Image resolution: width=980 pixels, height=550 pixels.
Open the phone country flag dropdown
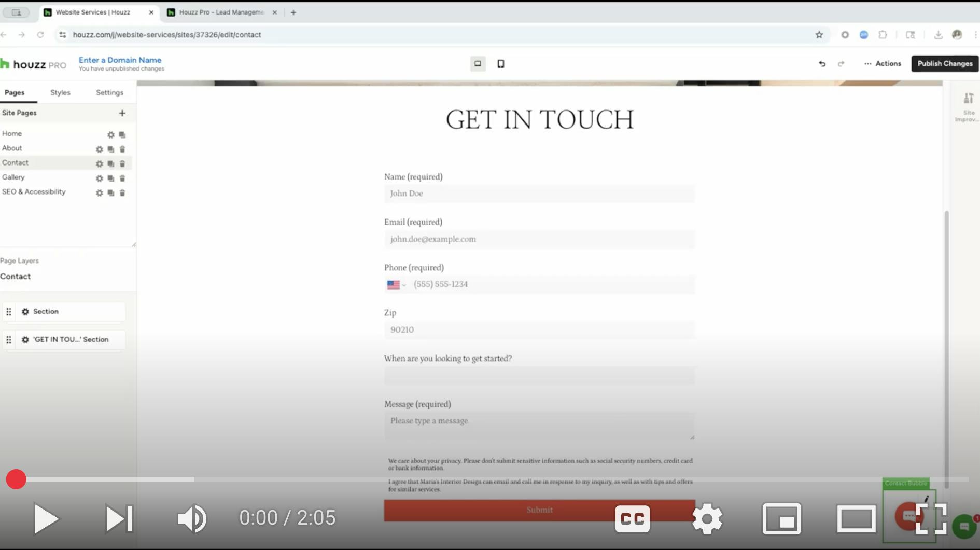[x=397, y=284]
